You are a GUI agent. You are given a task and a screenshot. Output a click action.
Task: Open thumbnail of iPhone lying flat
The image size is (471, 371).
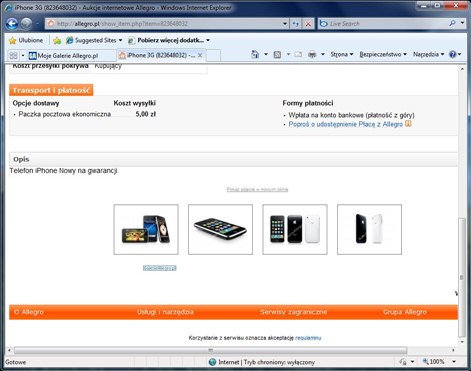pos(220,229)
